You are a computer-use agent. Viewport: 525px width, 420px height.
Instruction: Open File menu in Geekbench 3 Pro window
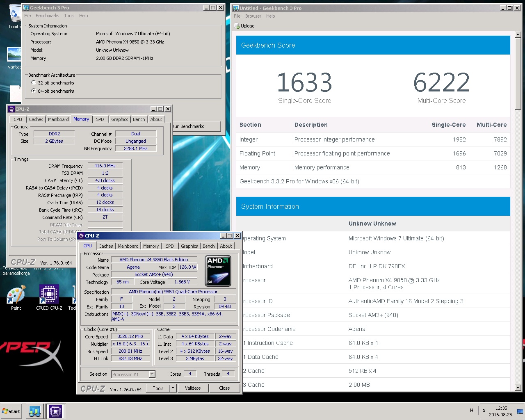[27, 16]
